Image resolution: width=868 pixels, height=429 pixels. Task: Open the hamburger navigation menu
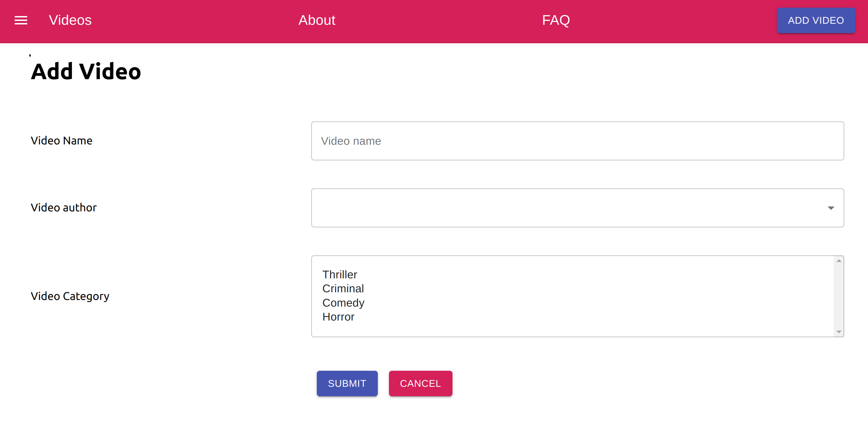coord(21,21)
